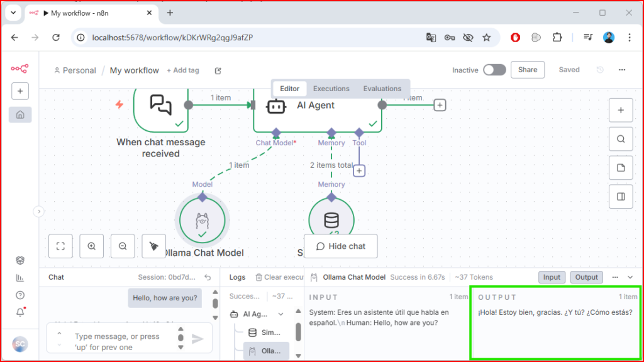Go to the home overview icon
Screen dimensions: 644x362
tap(20, 115)
